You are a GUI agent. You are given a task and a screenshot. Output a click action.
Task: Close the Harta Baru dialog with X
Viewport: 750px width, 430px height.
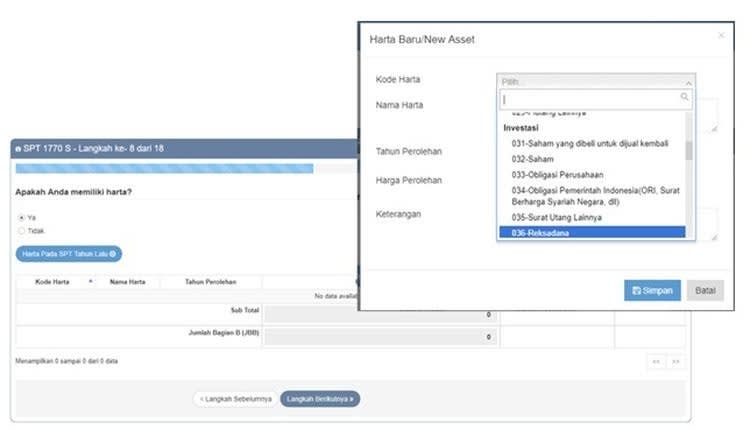pyautogui.click(x=721, y=35)
